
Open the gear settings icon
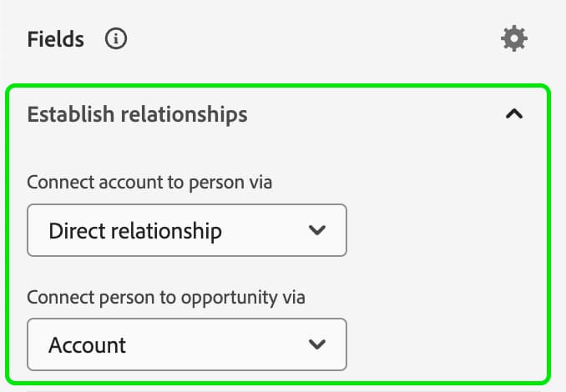(514, 38)
